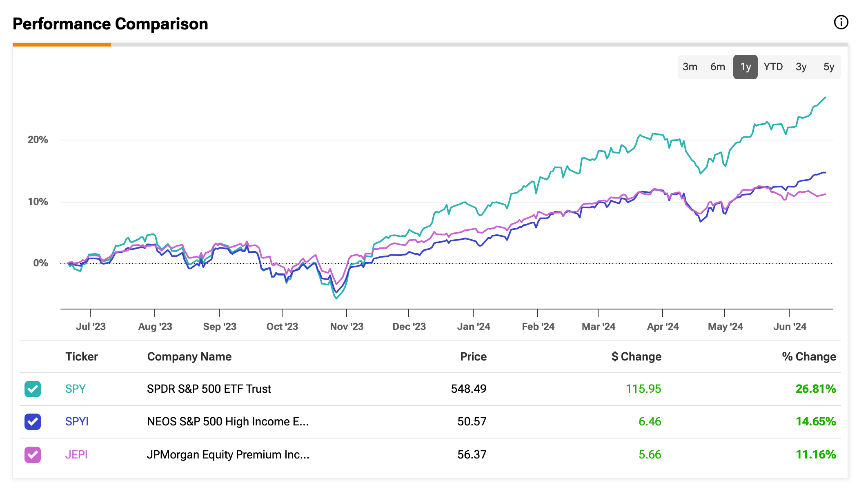
Task: Click the 20% y-axis label
Action: pyautogui.click(x=38, y=140)
